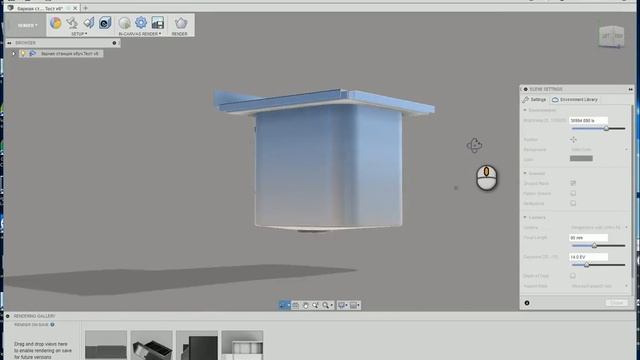Select the root component name in Browser
This screenshot has height=360, width=640.
(70, 53)
